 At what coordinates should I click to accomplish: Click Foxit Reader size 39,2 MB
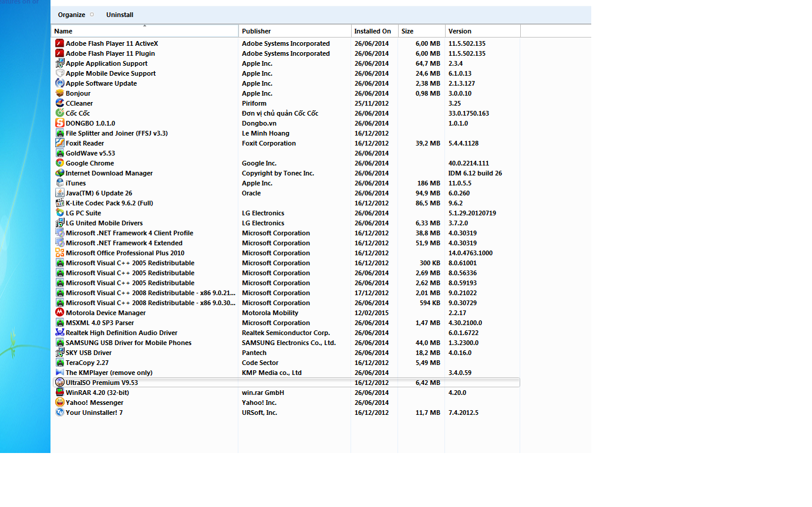[428, 143]
